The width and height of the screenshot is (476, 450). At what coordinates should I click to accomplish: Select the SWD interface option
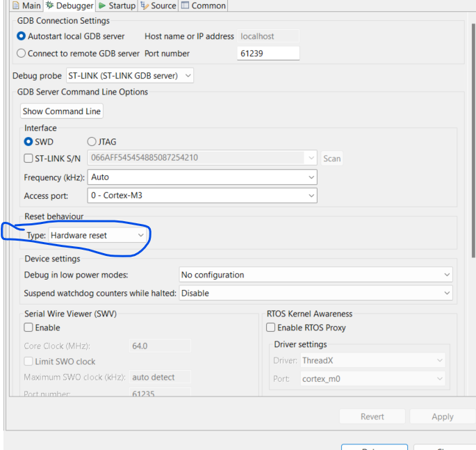click(x=28, y=141)
